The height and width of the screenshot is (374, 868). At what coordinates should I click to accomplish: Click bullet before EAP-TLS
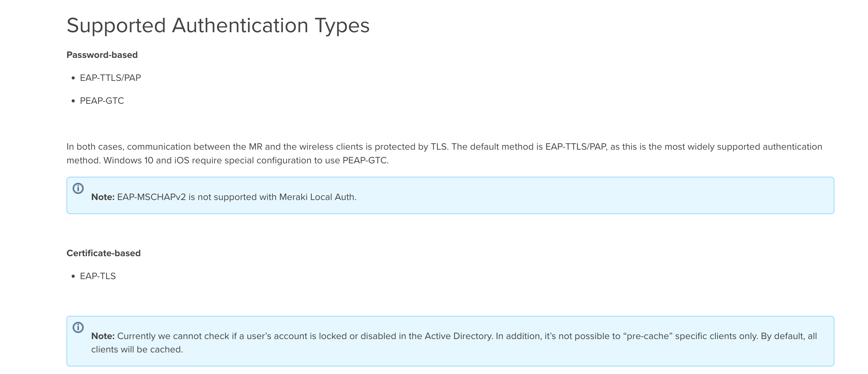(x=73, y=276)
